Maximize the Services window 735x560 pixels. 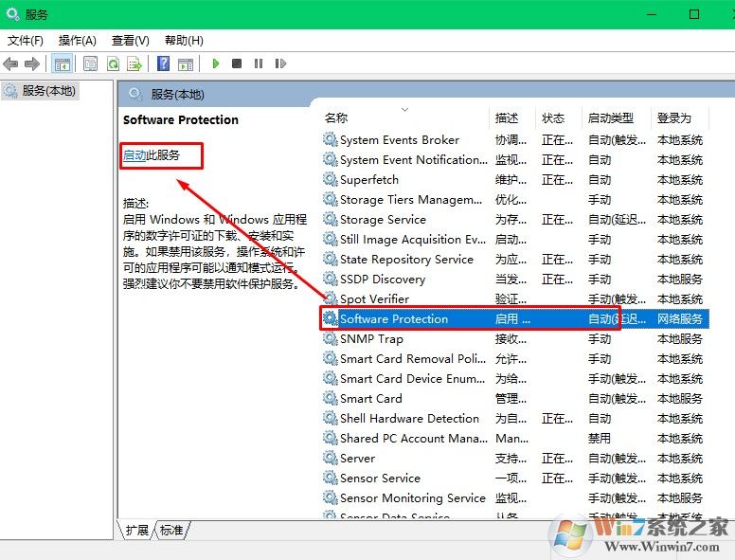click(694, 14)
